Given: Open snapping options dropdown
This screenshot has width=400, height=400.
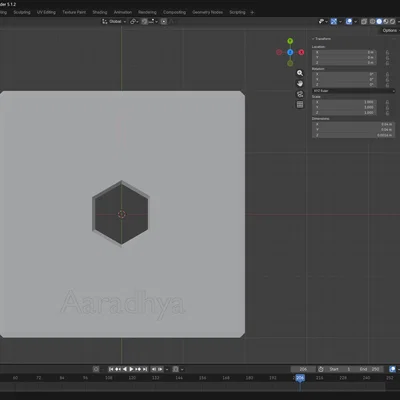Looking at the screenshot, I should 153,21.
